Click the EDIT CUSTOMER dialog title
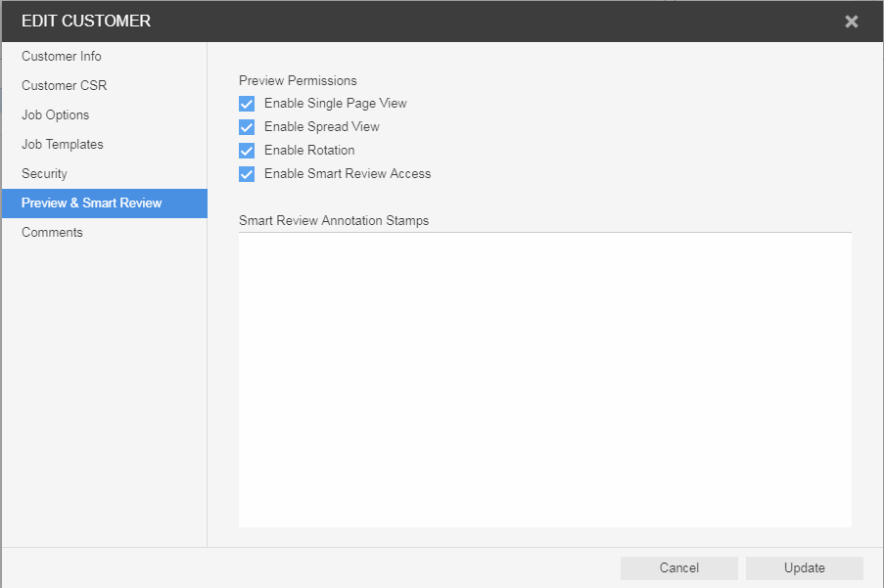This screenshot has width=884, height=588. coord(86,21)
